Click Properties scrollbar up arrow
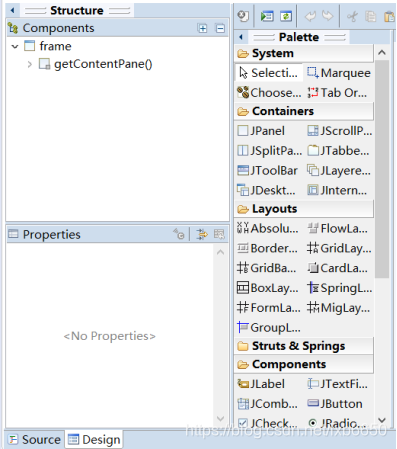397x449 pixels. (220, 252)
